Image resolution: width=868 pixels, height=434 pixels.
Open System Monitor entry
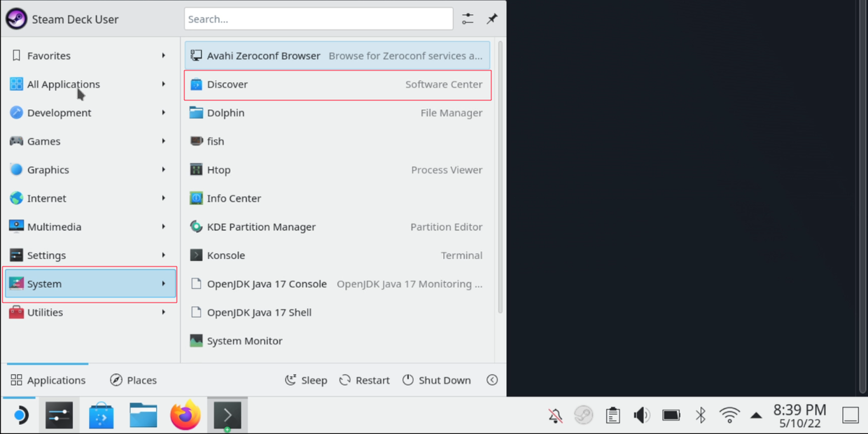pos(337,342)
